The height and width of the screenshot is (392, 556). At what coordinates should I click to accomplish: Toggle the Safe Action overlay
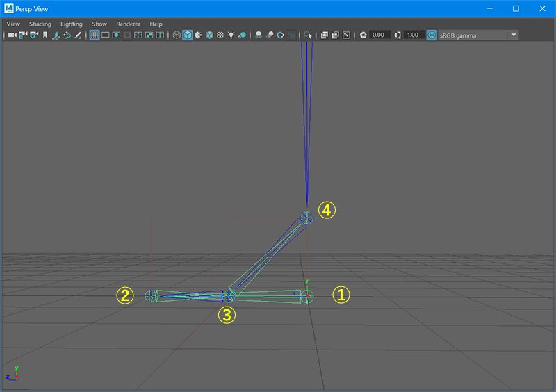149,35
